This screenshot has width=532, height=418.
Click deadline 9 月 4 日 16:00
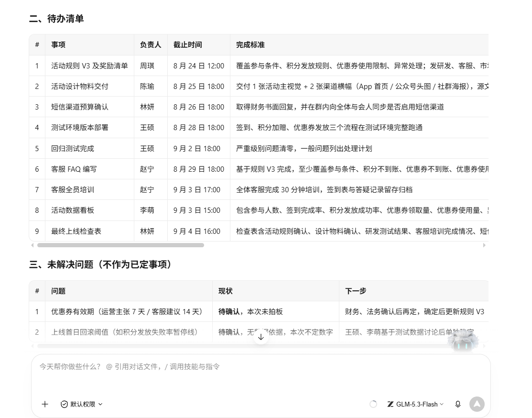(x=197, y=231)
